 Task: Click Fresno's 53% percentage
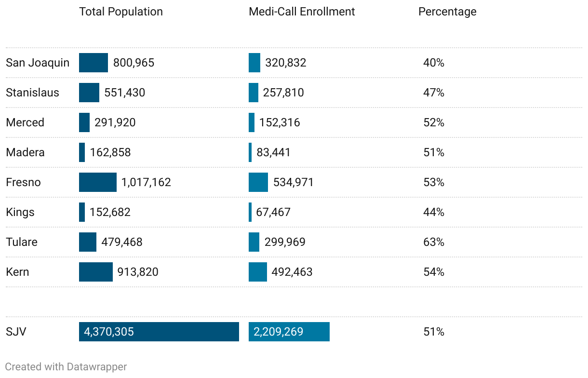(x=434, y=182)
